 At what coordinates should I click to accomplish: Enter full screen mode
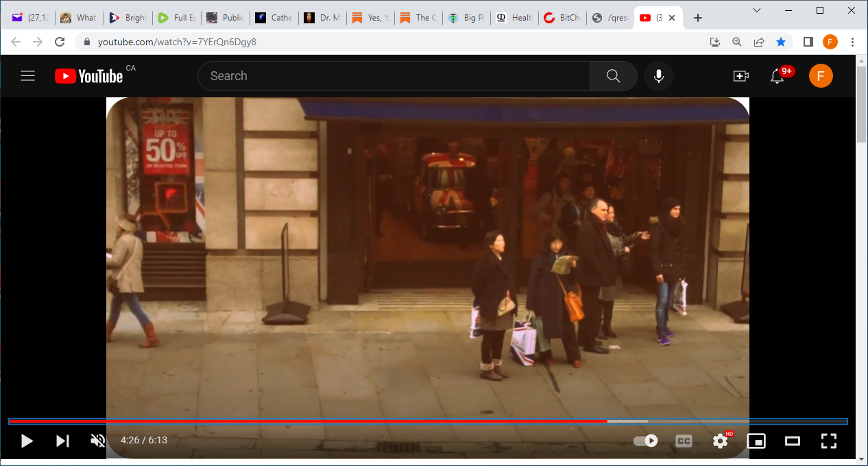pos(829,441)
